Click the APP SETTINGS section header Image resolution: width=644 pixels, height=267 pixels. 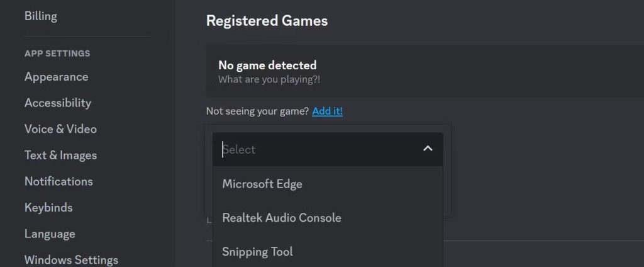pos(57,54)
